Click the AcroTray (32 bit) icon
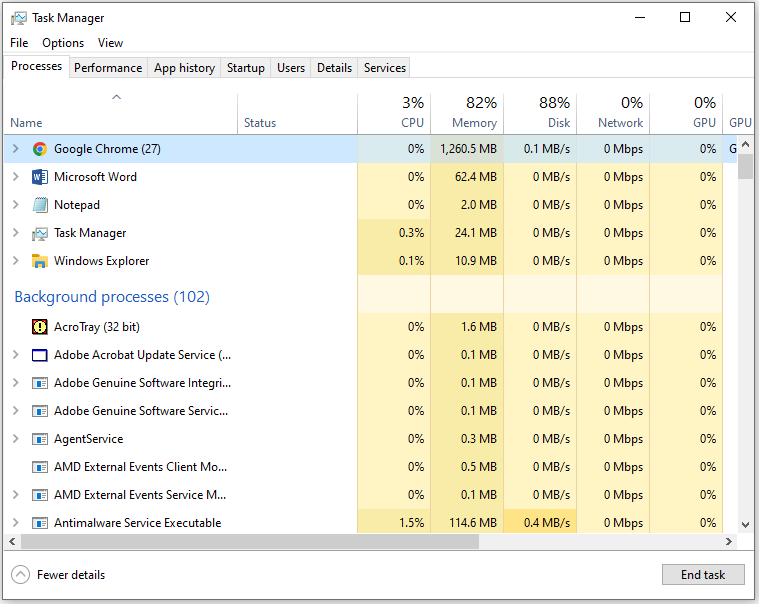 (x=40, y=327)
